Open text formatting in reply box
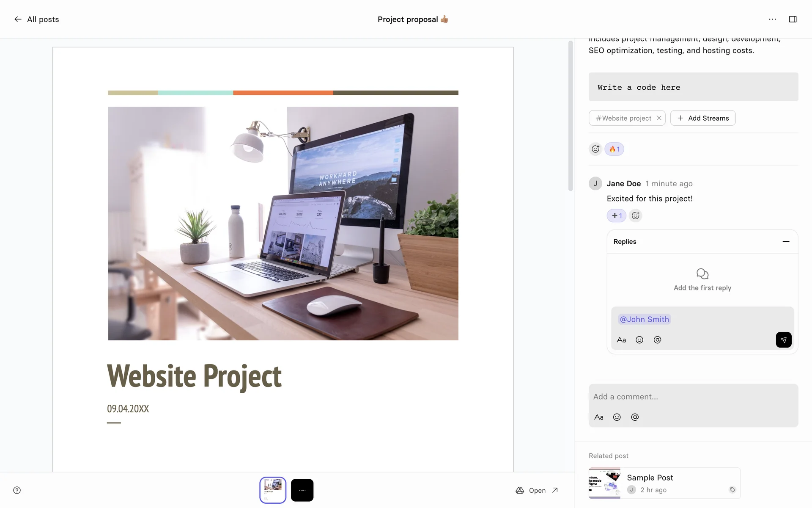Viewport: 812px width, 508px height. pos(621,340)
